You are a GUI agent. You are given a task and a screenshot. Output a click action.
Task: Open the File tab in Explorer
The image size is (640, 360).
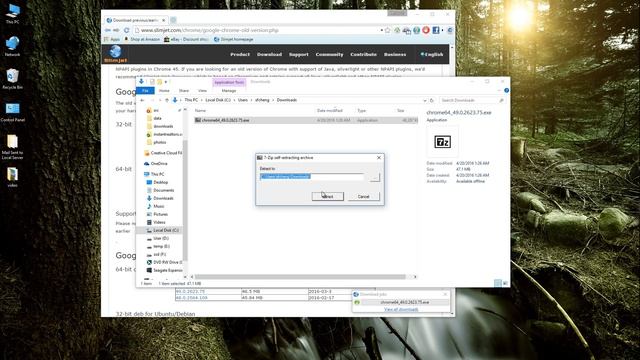tap(145, 91)
